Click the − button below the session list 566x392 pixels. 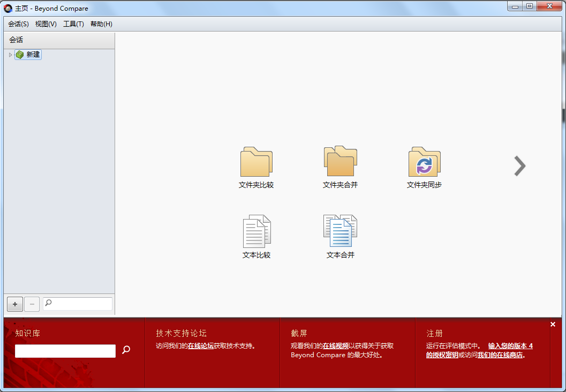(32, 304)
